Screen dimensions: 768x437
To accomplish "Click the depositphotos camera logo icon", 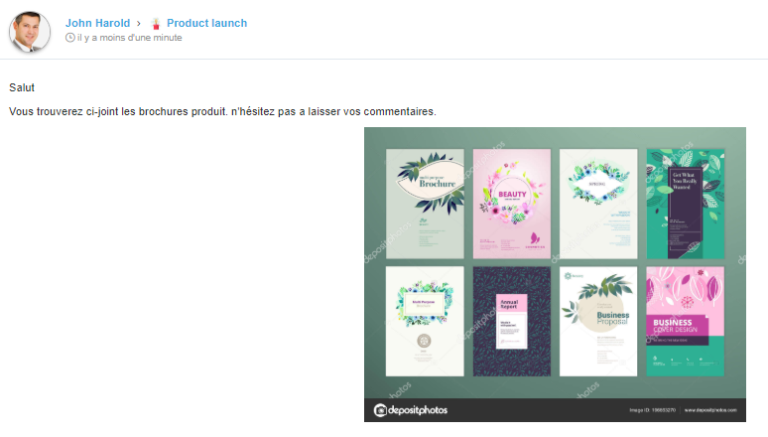I will [x=380, y=410].
